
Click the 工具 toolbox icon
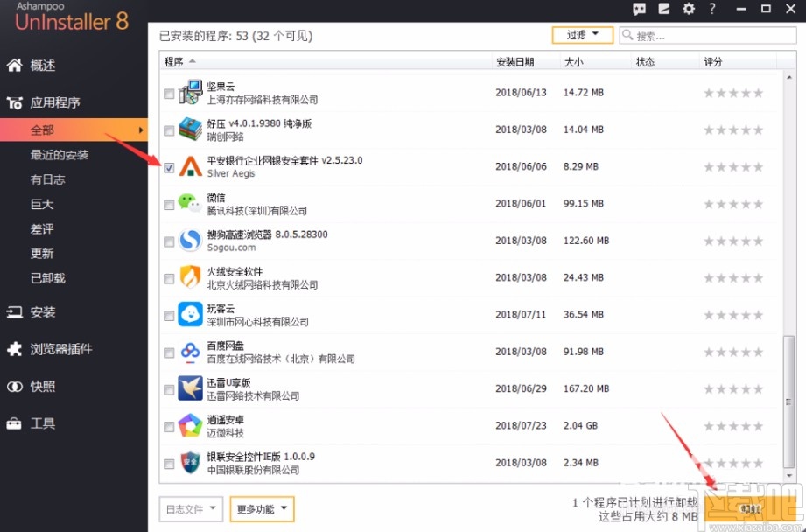[14, 423]
